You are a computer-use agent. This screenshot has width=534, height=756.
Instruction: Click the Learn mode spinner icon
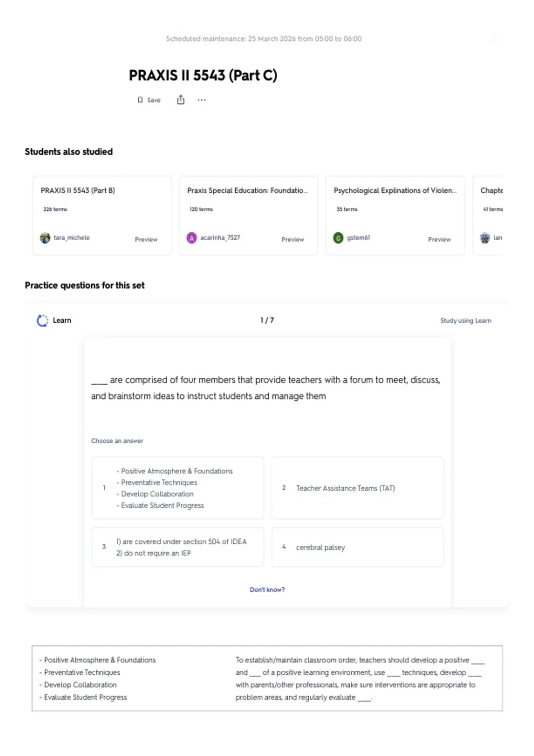42,321
